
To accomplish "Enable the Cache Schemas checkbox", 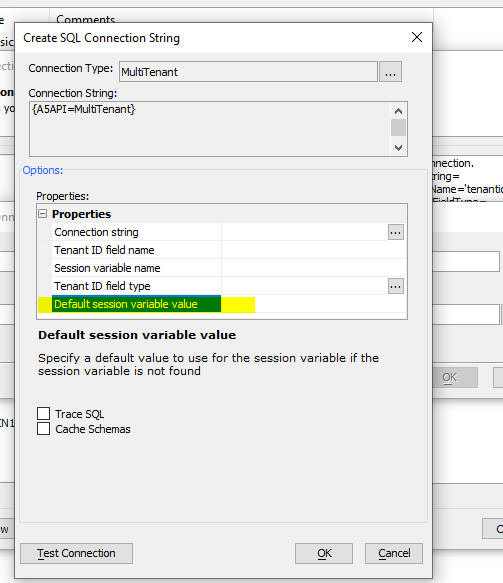I will (x=43, y=428).
